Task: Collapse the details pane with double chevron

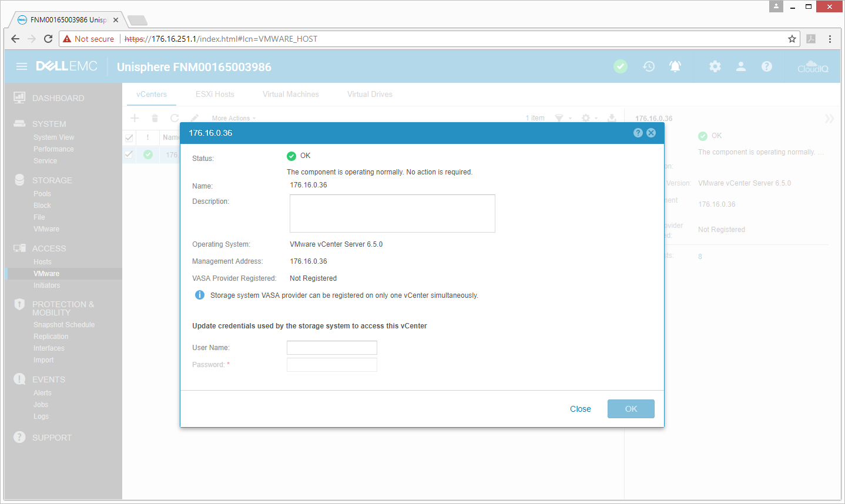Action: pos(829,119)
